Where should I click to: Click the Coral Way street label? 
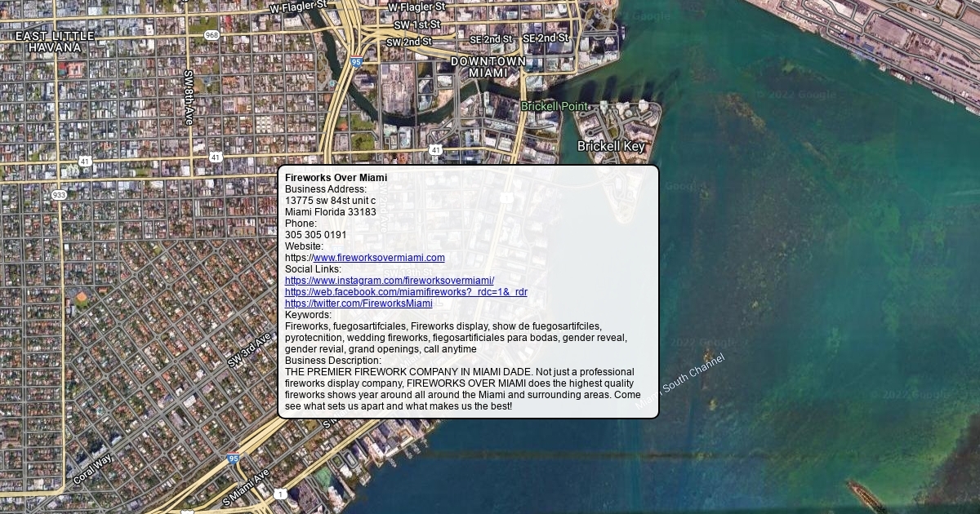pyautogui.click(x=92, y=470)
